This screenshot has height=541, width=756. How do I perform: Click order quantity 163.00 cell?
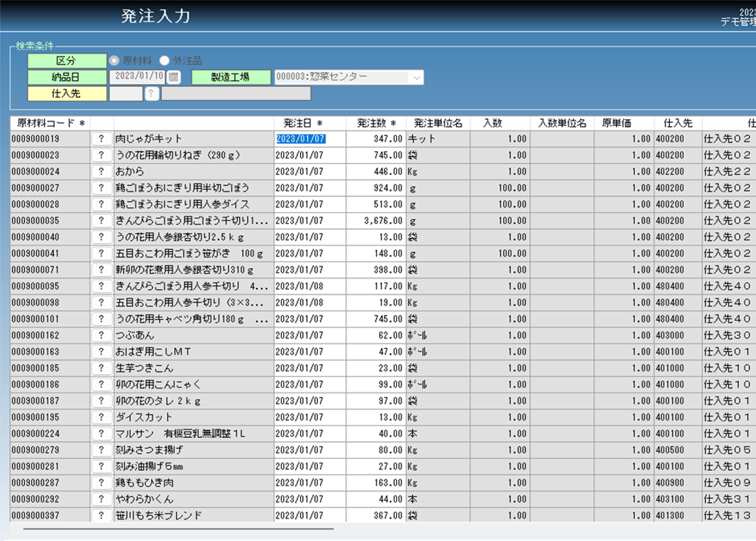pos(376,483)
